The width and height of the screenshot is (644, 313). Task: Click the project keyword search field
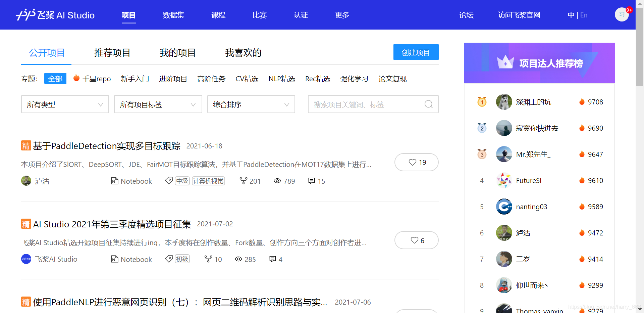tap(373, 104)
